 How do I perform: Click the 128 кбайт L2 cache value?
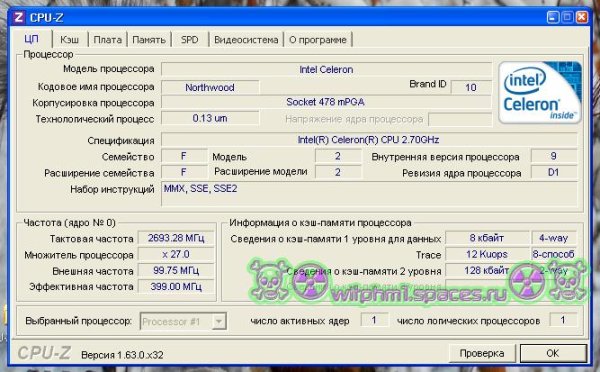pyautogui.click(x=487, y=271)
